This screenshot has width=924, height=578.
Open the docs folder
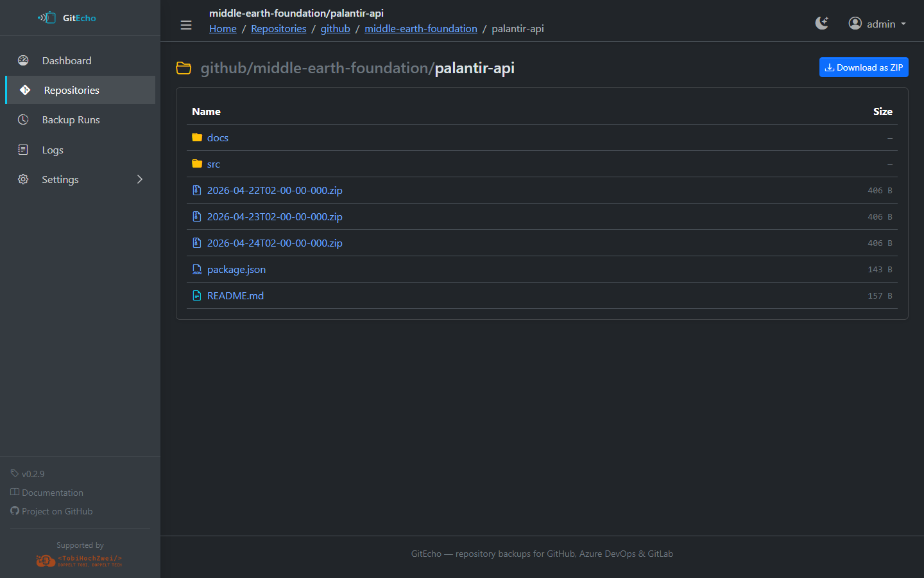(218, 137)
